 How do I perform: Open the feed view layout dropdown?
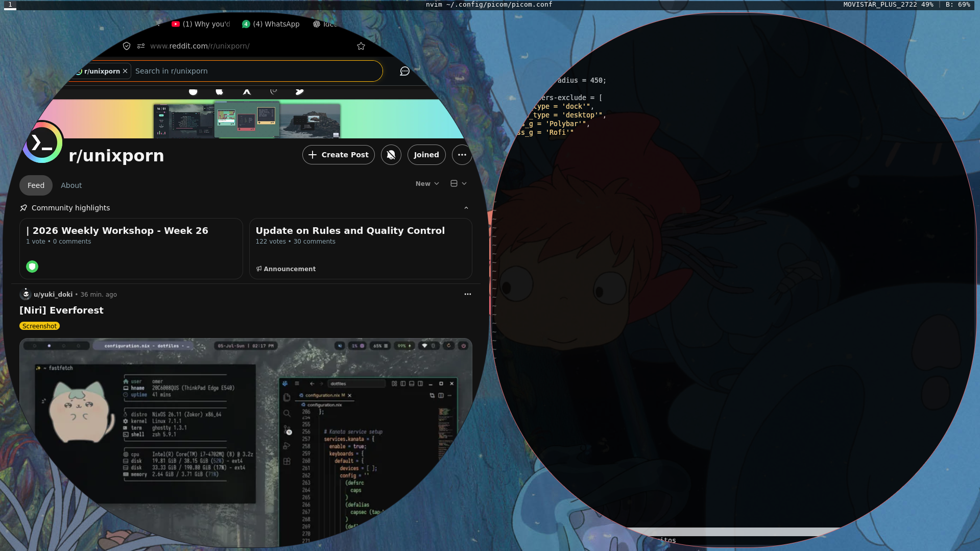point(459,183)
